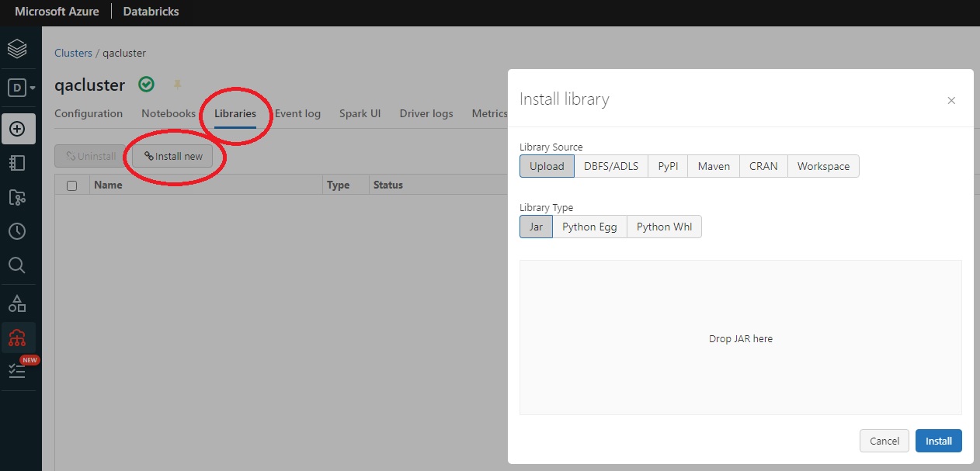Image resolution: width=980 pixels, height=471 pixels.
Task: Click the blue Install button
Action: 938,441
